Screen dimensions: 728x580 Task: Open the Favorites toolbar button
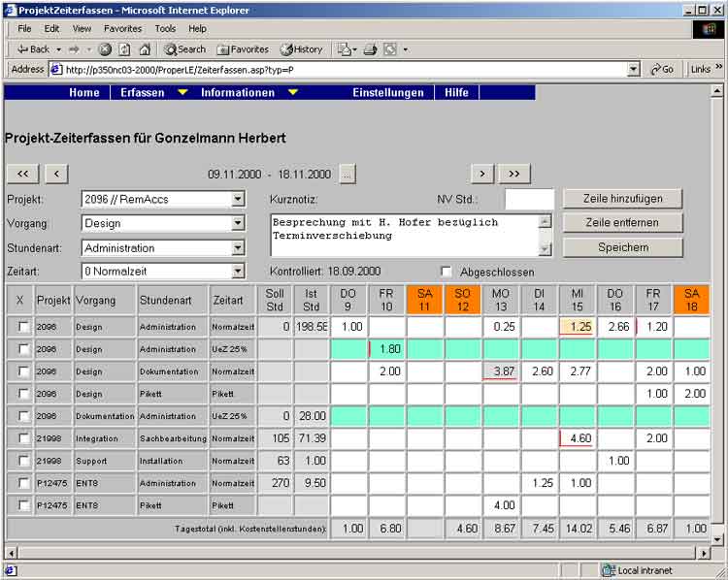click(243, 49)
